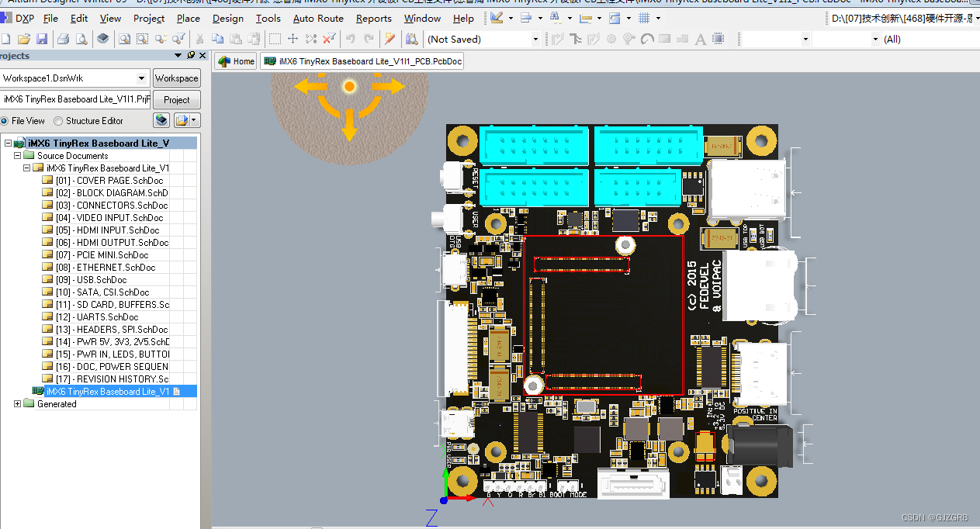This screenshot has width=980, height=529.
Task: Save the document using the Save icon
Action: (40, 39)
